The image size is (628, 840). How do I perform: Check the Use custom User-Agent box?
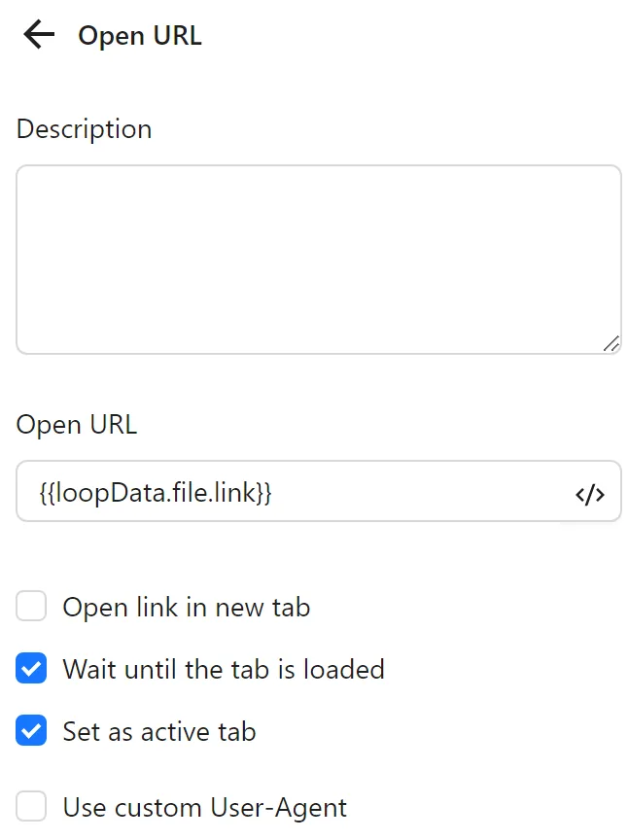coord(31,806)
